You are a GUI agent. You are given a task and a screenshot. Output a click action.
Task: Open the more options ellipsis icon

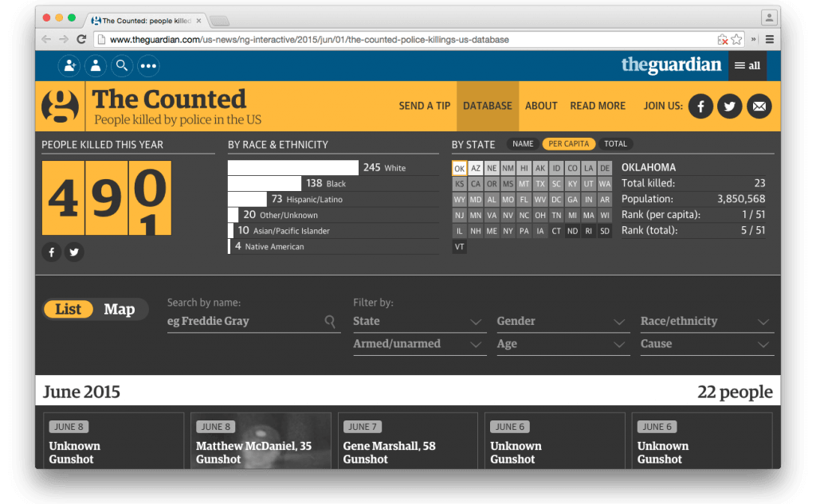pyautogui.click(x=148, y=66)
